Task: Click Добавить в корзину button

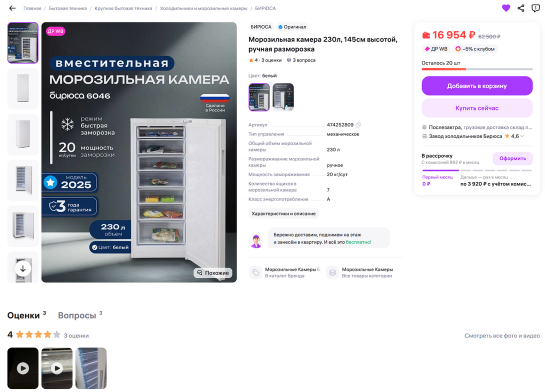Action: click(x=477, y=86)
